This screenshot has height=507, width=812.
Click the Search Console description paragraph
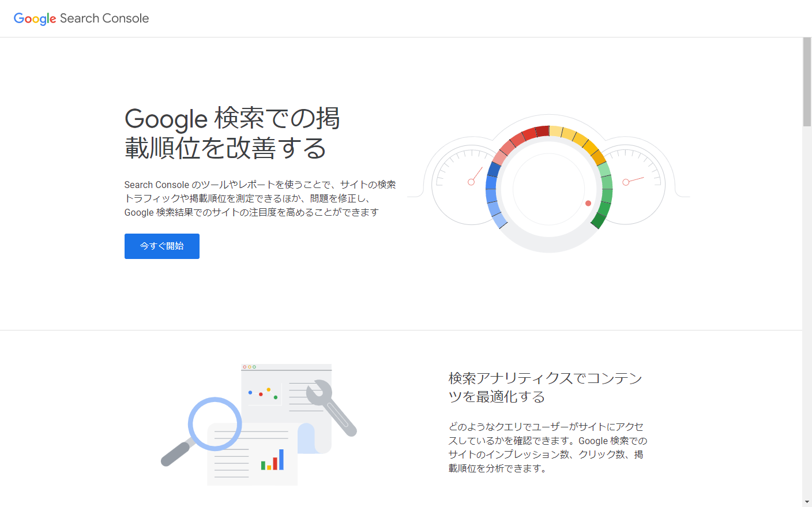click(260, 199)
